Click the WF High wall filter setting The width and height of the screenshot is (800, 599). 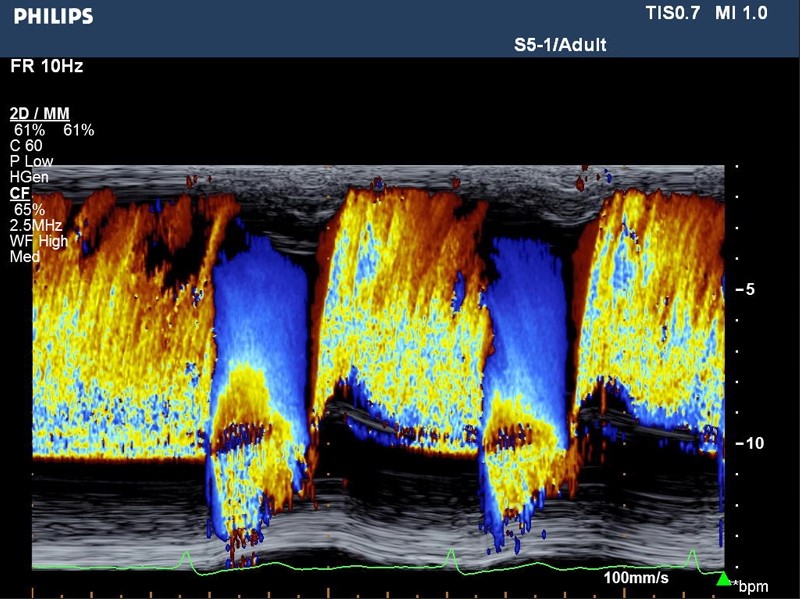pos(39,241)
